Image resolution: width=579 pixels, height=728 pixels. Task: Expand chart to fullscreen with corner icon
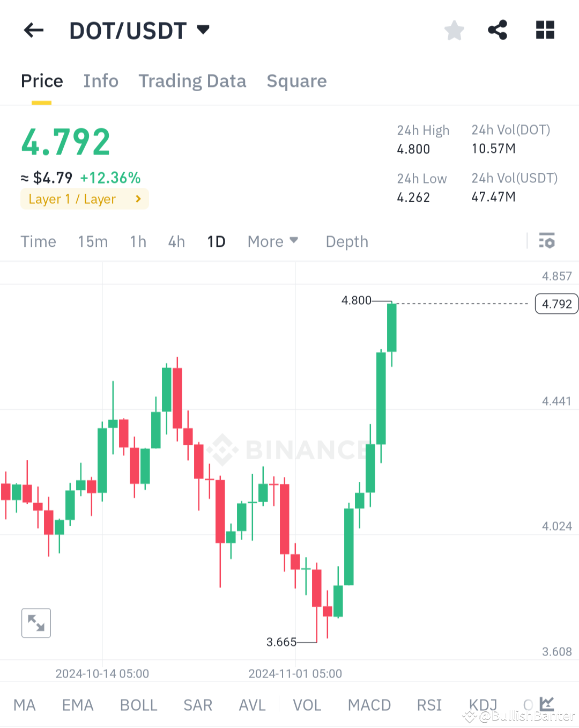35,623
